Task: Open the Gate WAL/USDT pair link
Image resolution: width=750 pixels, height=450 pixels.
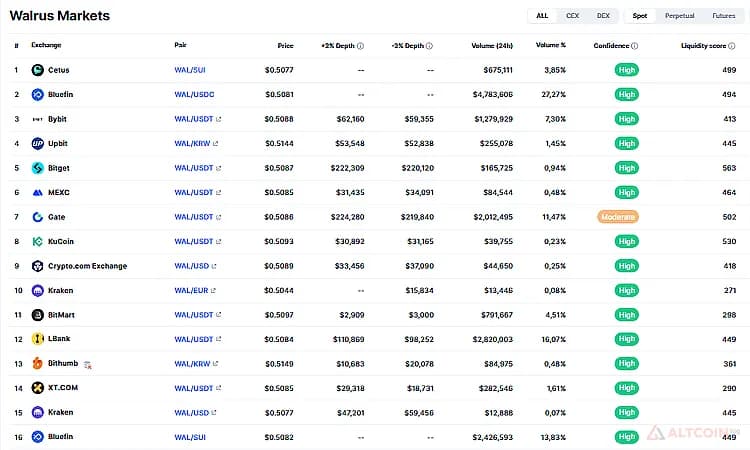Action: tap(194, 217)
